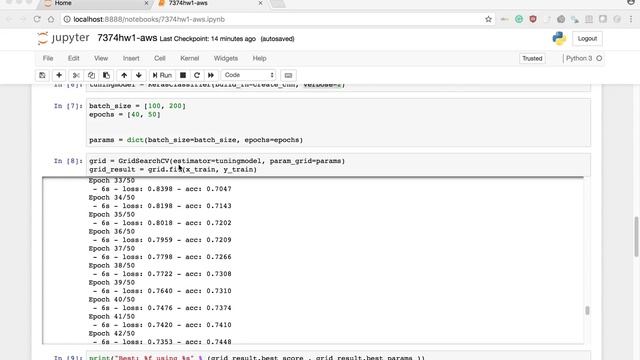
Task: Close the Home browser tab
Action: (x=147, y=3)
